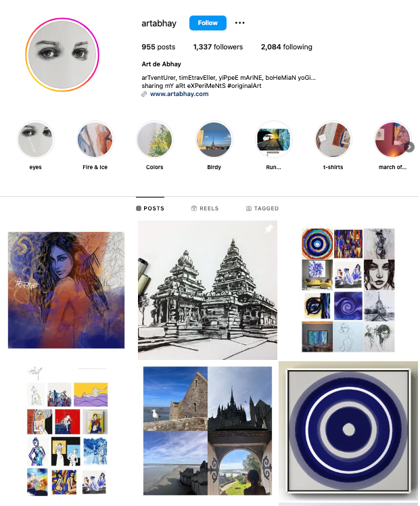420x506 pixels.
Task: Switch to the TAGGED tab
Action: point(262,208)
